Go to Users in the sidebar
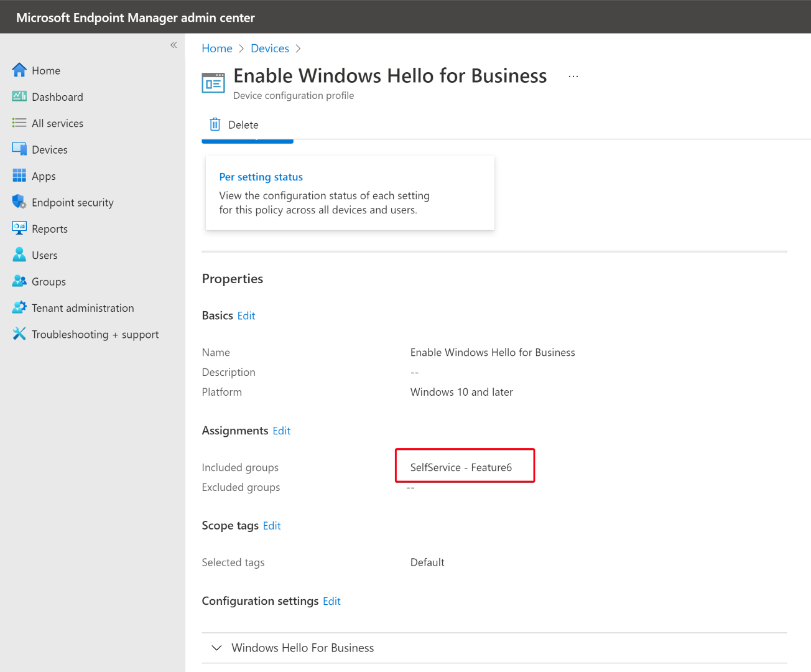Image resolution: width=811 pixels, height=672 pixels. pos(45,255)
